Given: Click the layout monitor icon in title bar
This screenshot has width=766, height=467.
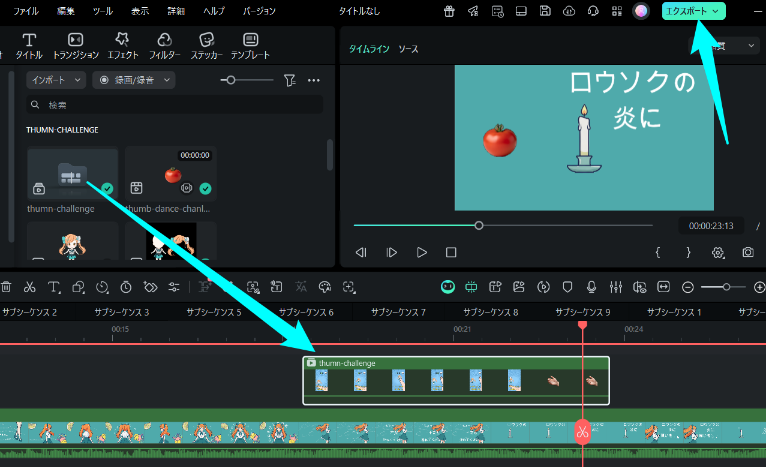Looking at the screenshot, I should coord(521,11).
